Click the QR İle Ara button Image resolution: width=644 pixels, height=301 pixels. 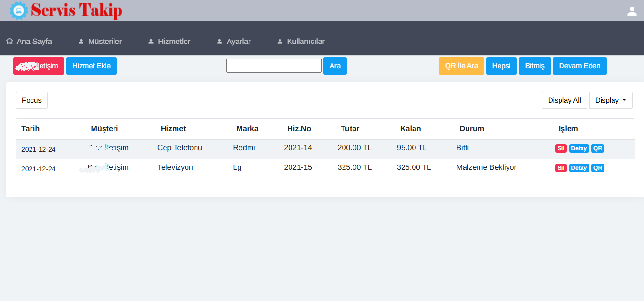pyautogui.click(x=461, y=66)
